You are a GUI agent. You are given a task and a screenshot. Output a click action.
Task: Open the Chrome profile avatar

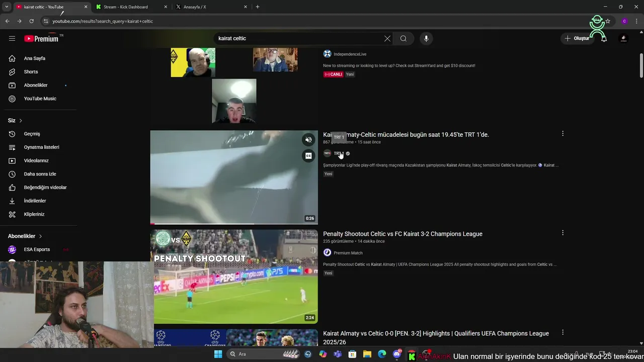[624, 21]
